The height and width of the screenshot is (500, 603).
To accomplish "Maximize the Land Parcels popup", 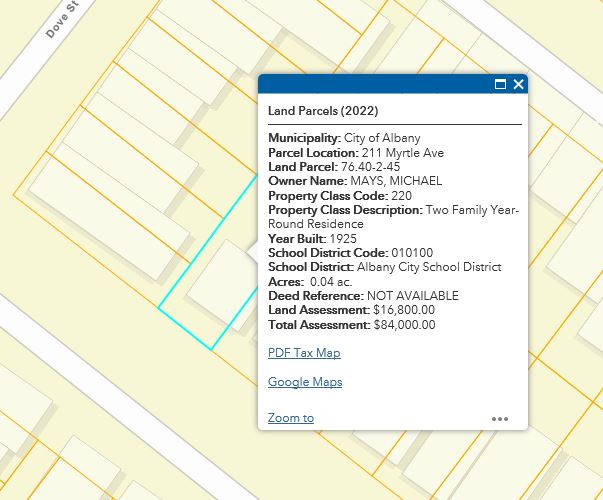I will click(x=500, y=85).
